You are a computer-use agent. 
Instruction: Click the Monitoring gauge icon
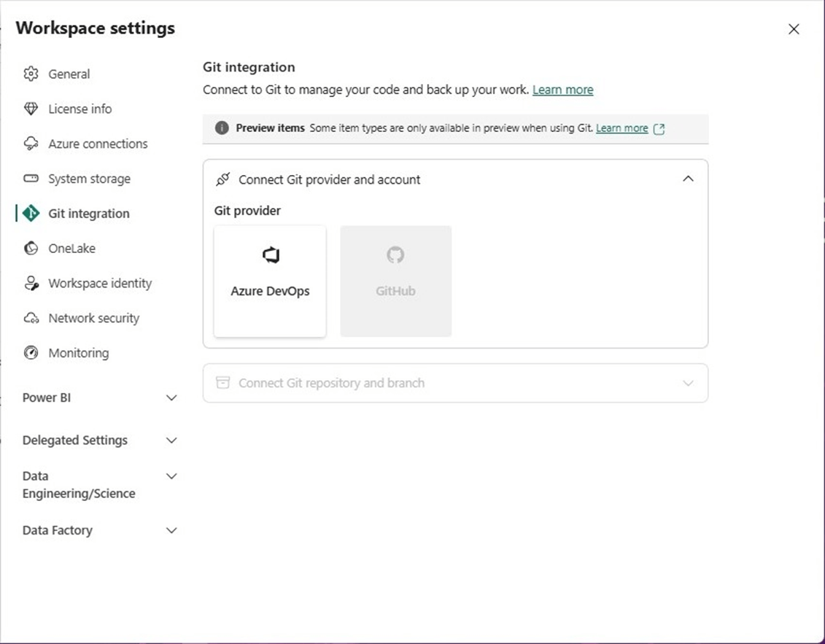tap(31, 353)
